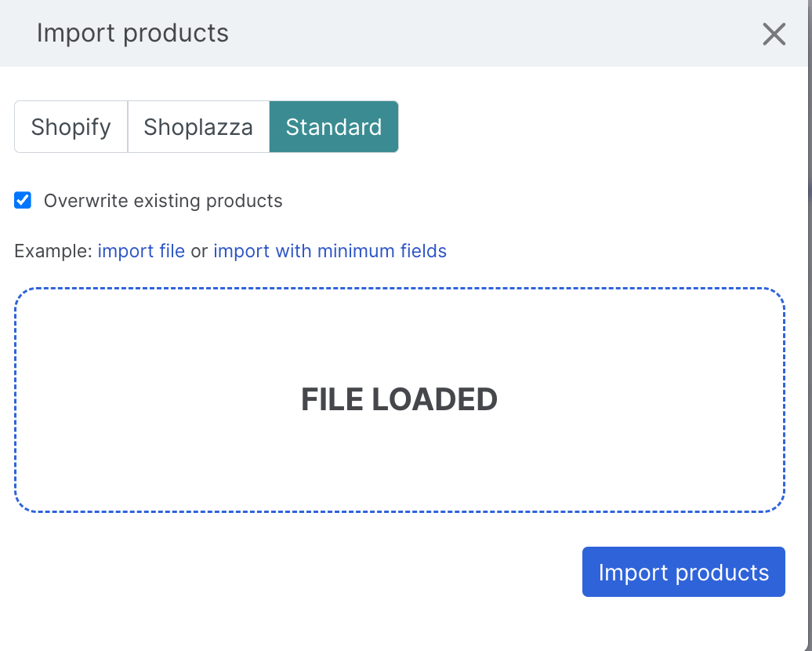Close the Import products dialog
The height and width of the screenshot is (651, 812).
click(x=774, y=34)
